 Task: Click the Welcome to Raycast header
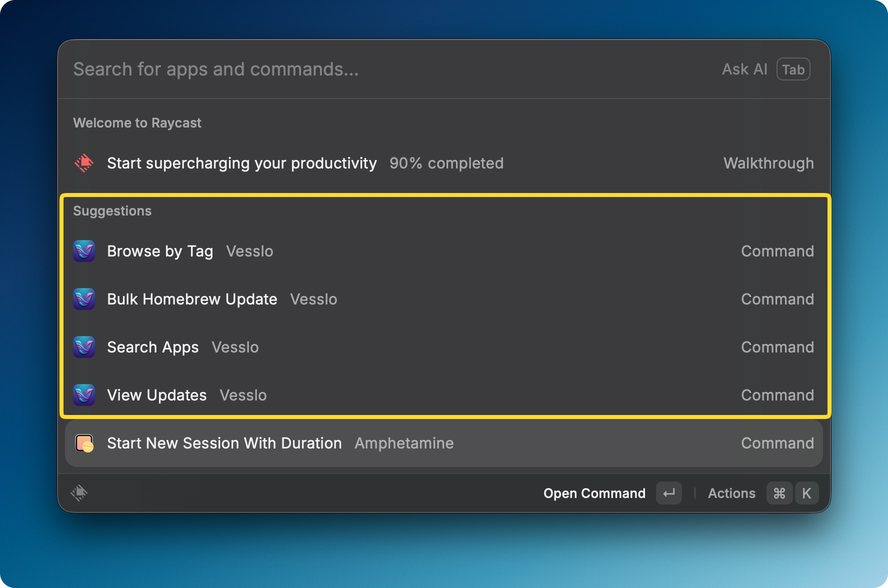tap(137, 123)
